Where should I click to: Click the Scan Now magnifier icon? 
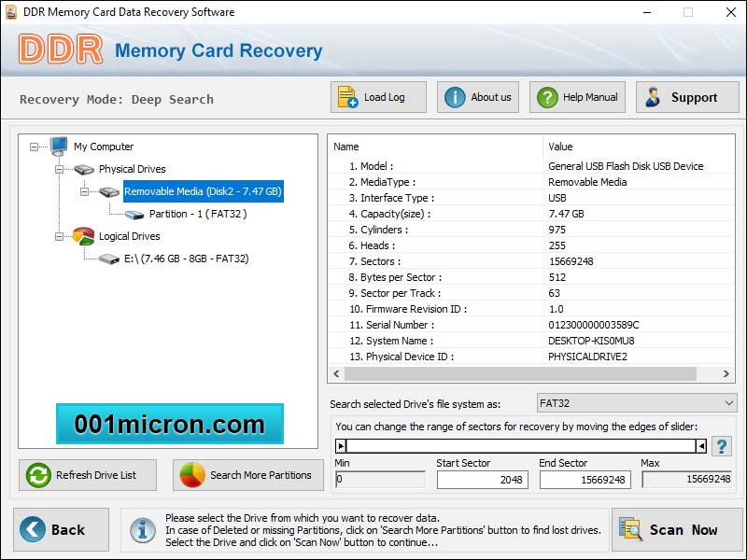(x=630, y=529)
